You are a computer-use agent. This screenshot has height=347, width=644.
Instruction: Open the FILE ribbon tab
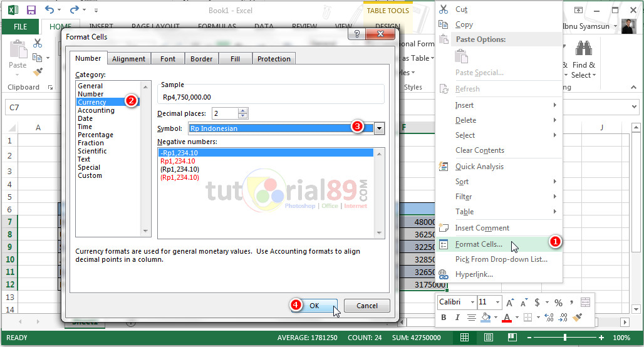[x=21, y=27]
